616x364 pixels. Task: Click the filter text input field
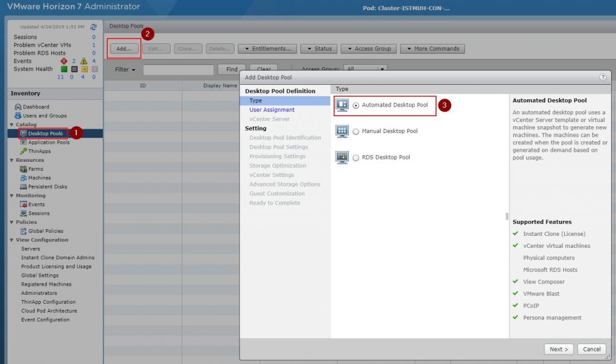tap(178, 70)
